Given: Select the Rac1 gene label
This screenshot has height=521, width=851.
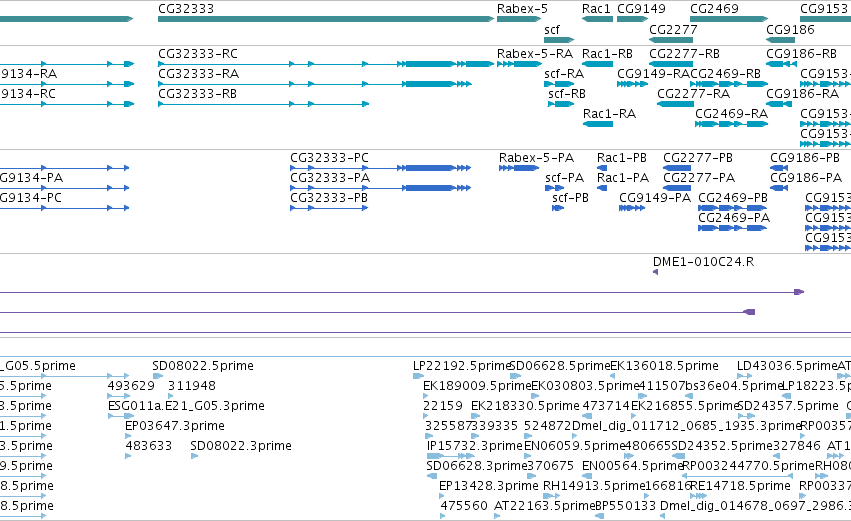Looking at the screenshot, I should 596,9.
